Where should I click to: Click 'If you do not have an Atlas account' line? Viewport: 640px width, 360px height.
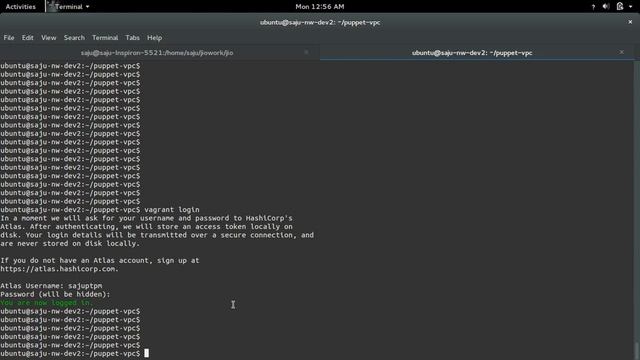click(100, 260)
